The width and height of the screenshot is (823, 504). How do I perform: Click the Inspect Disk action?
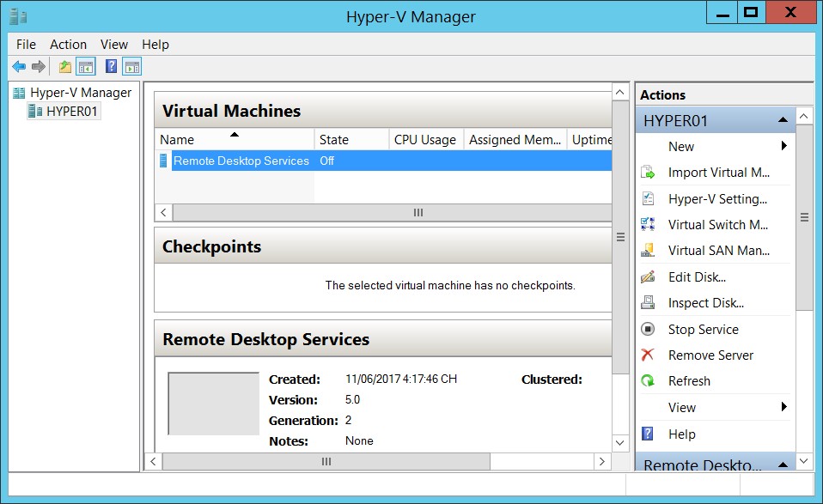(706, 303)
